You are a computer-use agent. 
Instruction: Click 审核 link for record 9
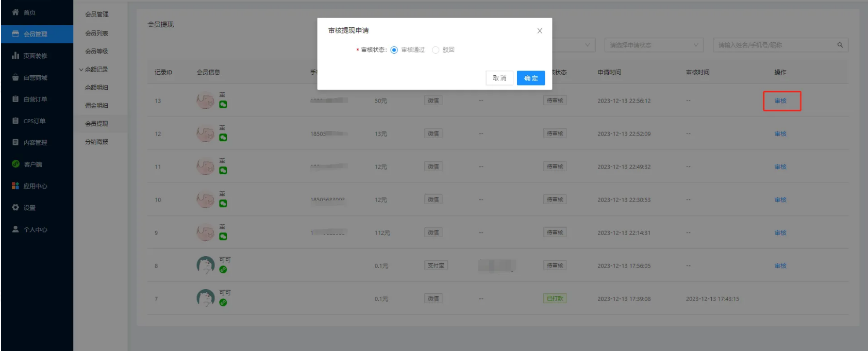point(780,233)
